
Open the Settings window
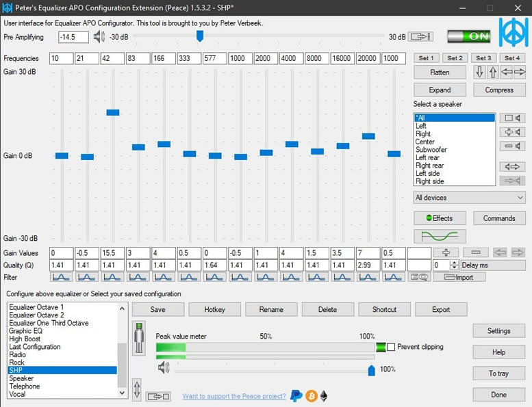click(498, 331)
